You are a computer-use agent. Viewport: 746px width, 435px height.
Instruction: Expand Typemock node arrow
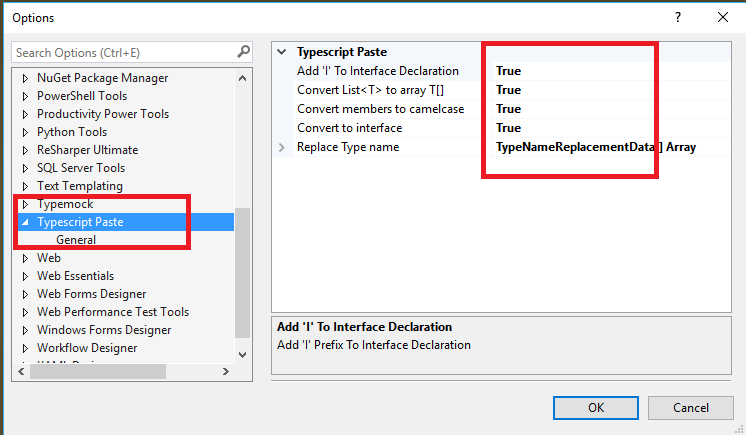click(25, 204)
